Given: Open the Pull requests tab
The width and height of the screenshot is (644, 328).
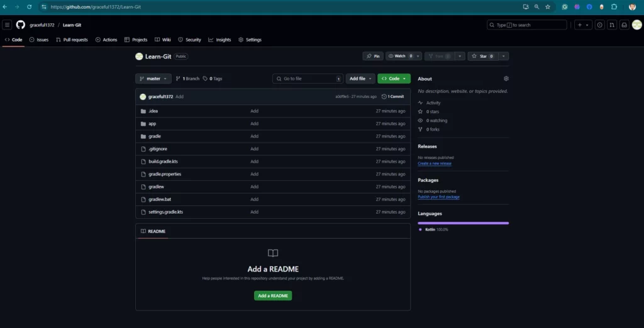Looking at the screenshot, I should 72,40.
